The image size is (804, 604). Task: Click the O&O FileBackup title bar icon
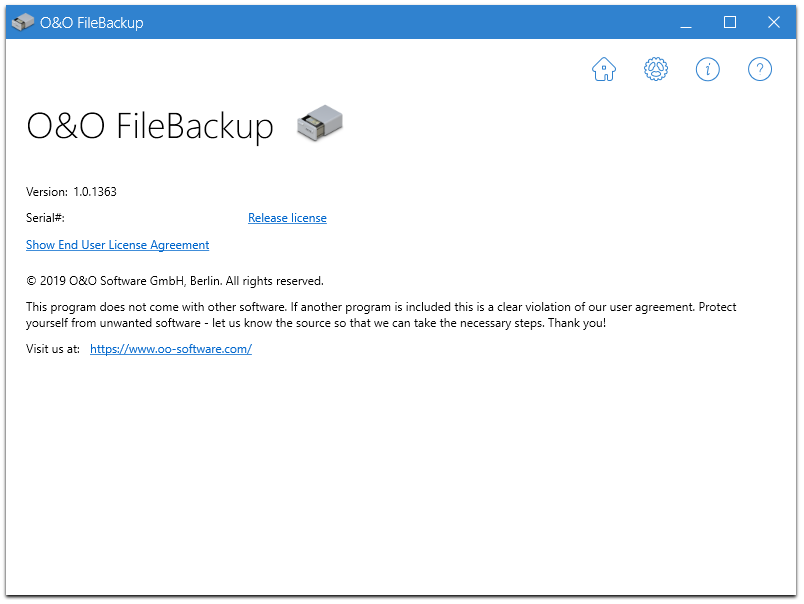pyautogui.click(x=23, y=22)
